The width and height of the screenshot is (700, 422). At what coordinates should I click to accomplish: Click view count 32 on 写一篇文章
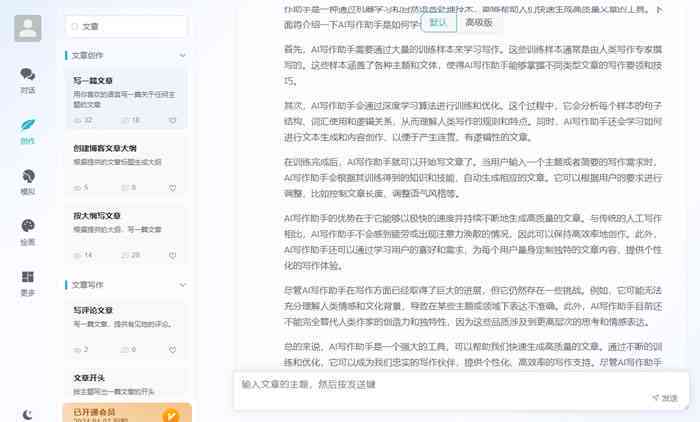click(x=83, y=120)
